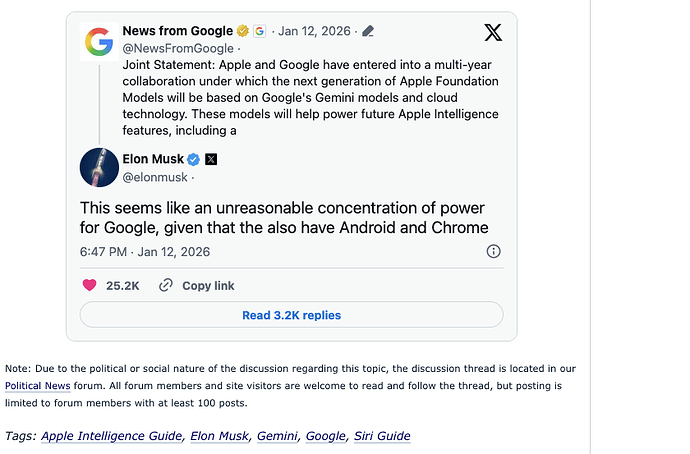Click the gold verified badge for News from Google

pyautogui.click(x=243, y=31)
